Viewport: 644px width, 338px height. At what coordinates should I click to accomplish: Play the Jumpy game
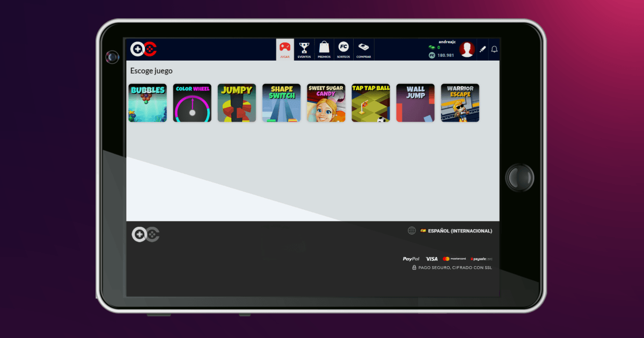coord(237,102)
